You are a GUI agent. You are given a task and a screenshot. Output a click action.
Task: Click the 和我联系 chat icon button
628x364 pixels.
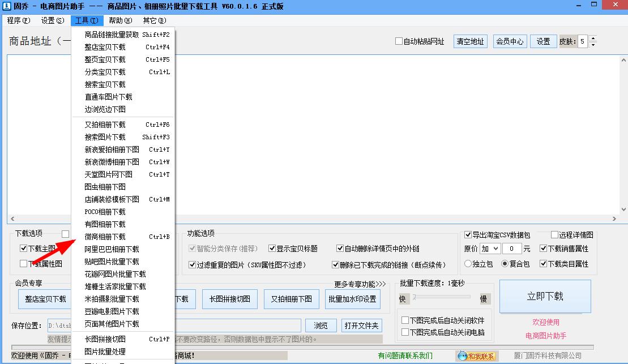(476, 356)
